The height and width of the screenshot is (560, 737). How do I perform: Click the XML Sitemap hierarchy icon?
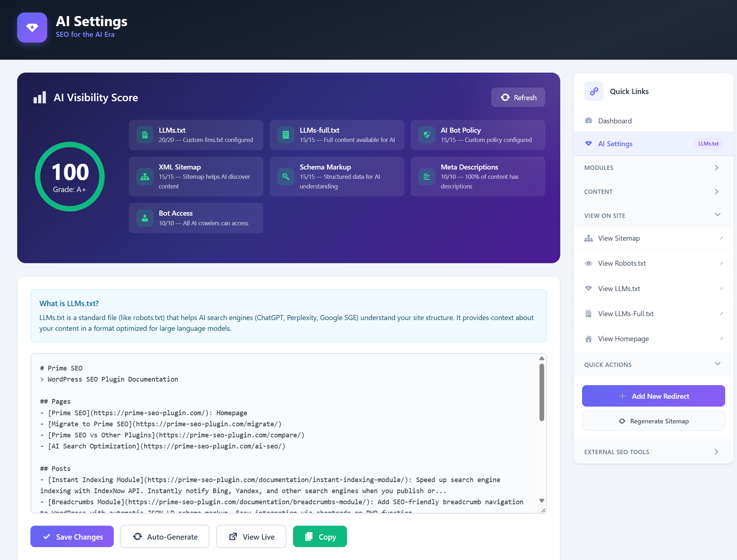[x=145, y=177]
